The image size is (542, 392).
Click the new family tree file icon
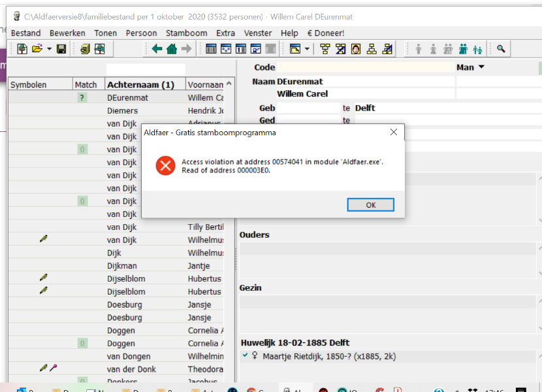(22, 49)
